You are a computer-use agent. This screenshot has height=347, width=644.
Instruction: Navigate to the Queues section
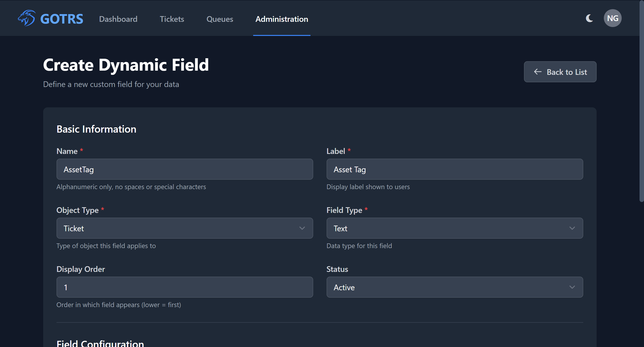pyautogui.click(x=220, y=19)
